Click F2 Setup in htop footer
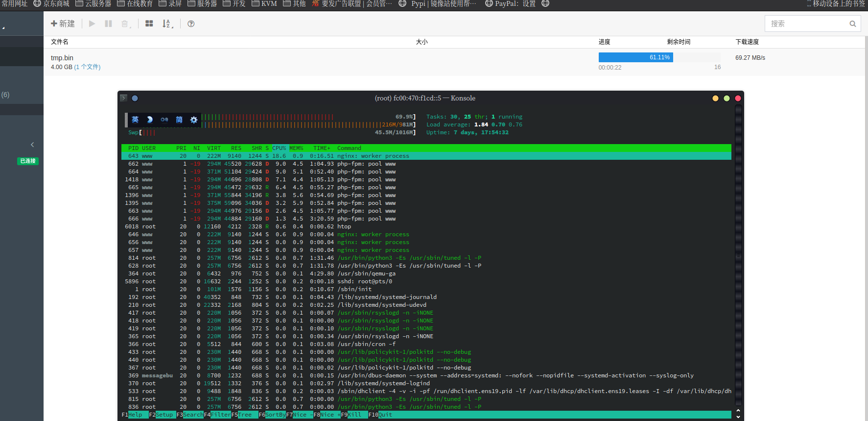The width and height of the screenshot is (868, 421). coord(163,415)
